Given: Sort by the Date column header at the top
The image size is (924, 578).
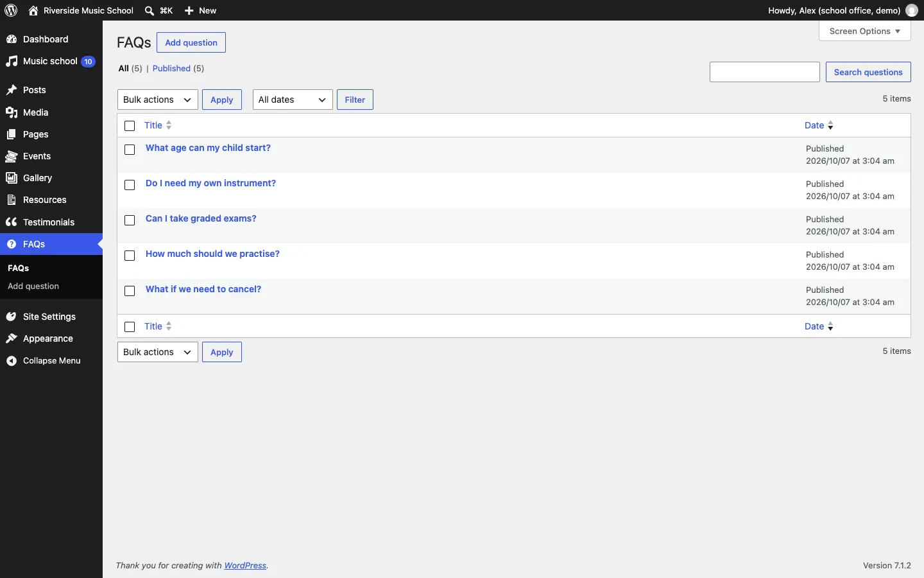Looking at the screenshot, I should tap(819, 126).
